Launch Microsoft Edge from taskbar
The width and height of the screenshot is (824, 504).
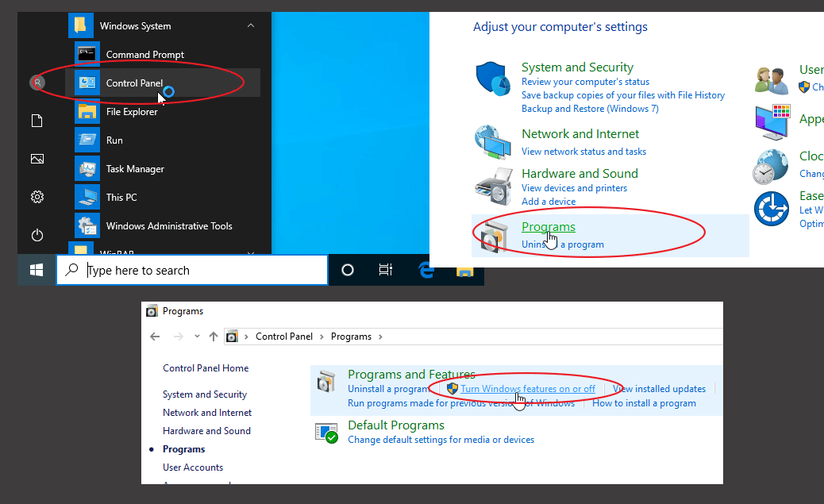[x=425, y=270]
